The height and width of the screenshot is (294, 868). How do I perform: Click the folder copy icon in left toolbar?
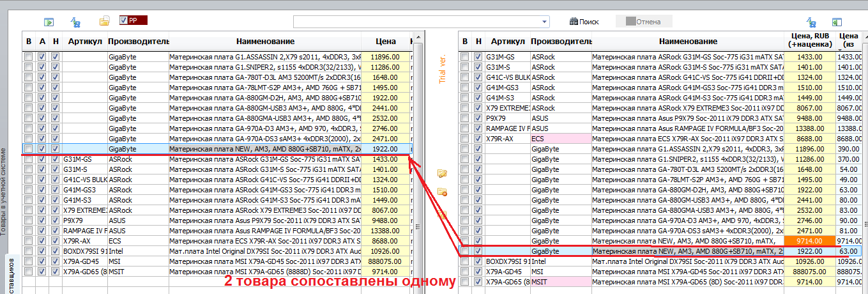pyautogui.click(x=104, y=21)
